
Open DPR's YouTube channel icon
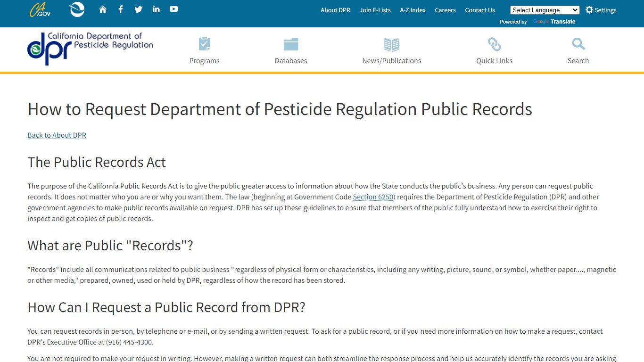click(174, 9)
